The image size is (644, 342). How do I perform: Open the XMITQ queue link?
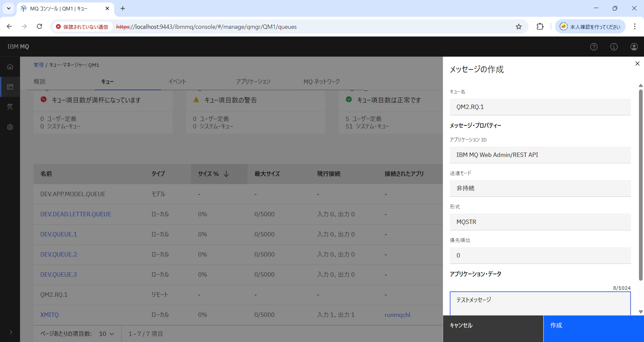tap(49, 315)
